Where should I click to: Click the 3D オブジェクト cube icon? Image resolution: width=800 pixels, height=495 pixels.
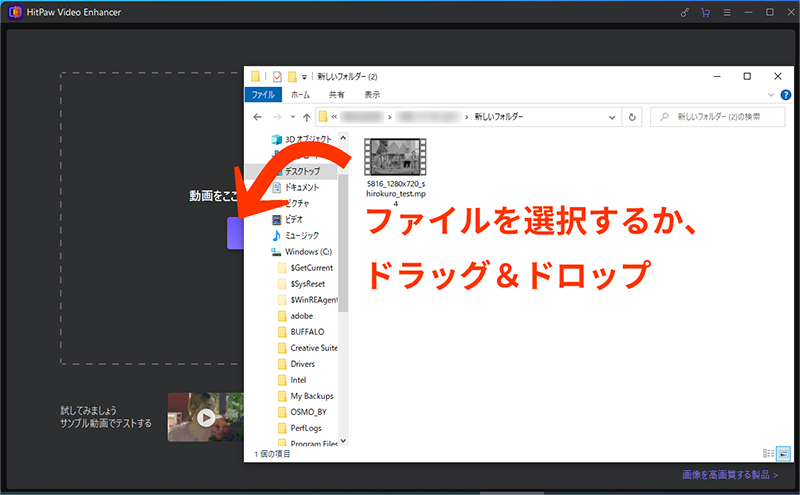277,139
